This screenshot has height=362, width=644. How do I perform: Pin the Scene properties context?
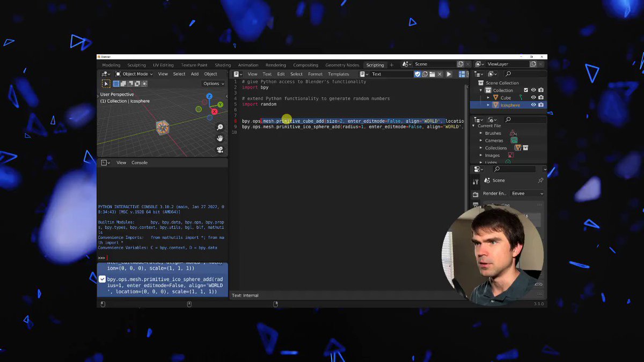tap(540, 181)
